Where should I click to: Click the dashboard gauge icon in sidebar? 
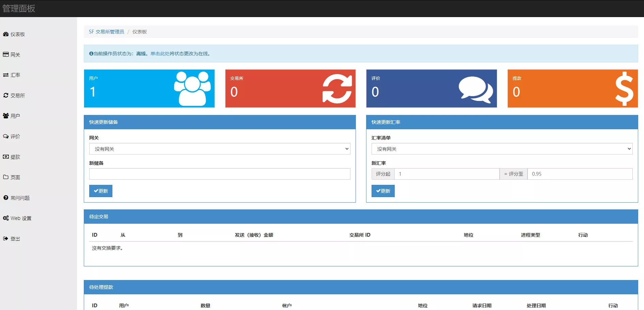pos(6,34)
